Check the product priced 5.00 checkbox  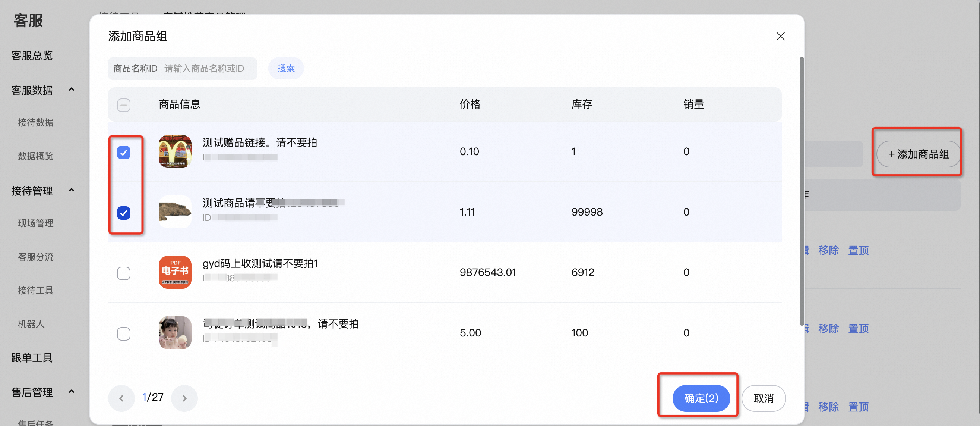(x=124, y=333)
